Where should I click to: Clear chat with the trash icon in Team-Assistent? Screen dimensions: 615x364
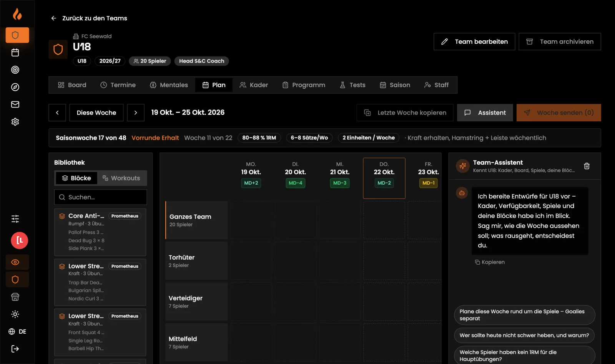tap(587, 166)
